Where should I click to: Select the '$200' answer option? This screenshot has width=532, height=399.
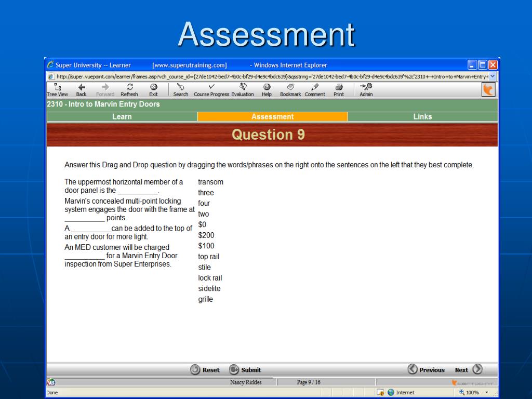tap(206, 235)
